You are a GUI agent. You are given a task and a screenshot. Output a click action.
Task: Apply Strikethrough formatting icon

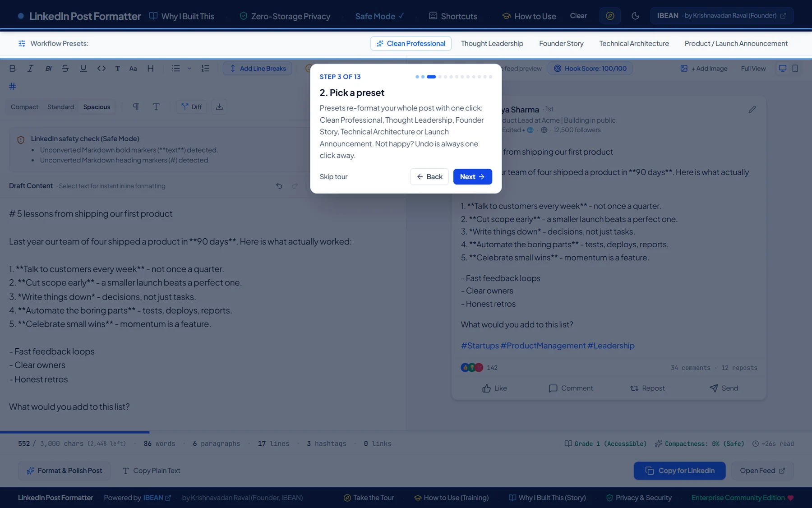(x=65, y=69)
